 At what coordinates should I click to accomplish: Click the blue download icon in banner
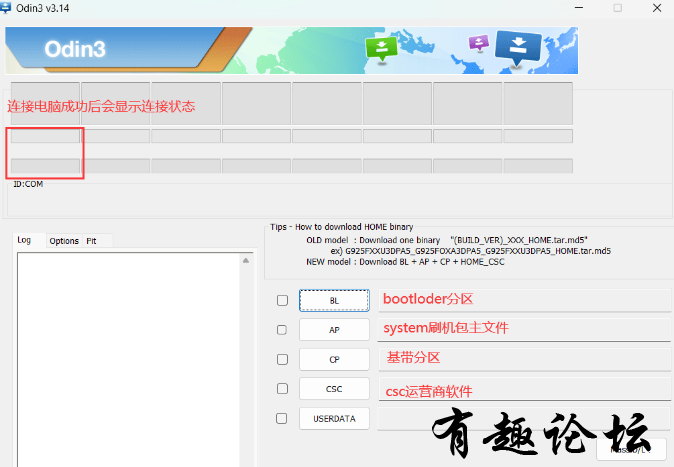(518, 48)
